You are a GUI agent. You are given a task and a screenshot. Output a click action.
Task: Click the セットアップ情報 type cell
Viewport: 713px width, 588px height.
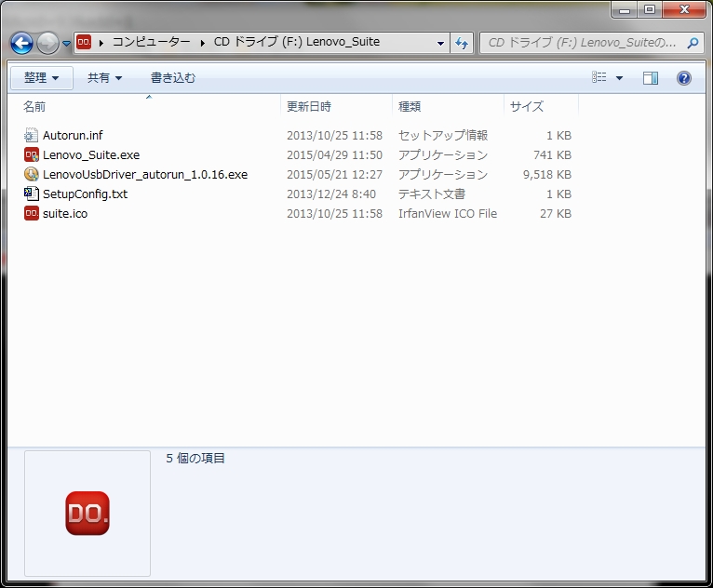[443, 136]
